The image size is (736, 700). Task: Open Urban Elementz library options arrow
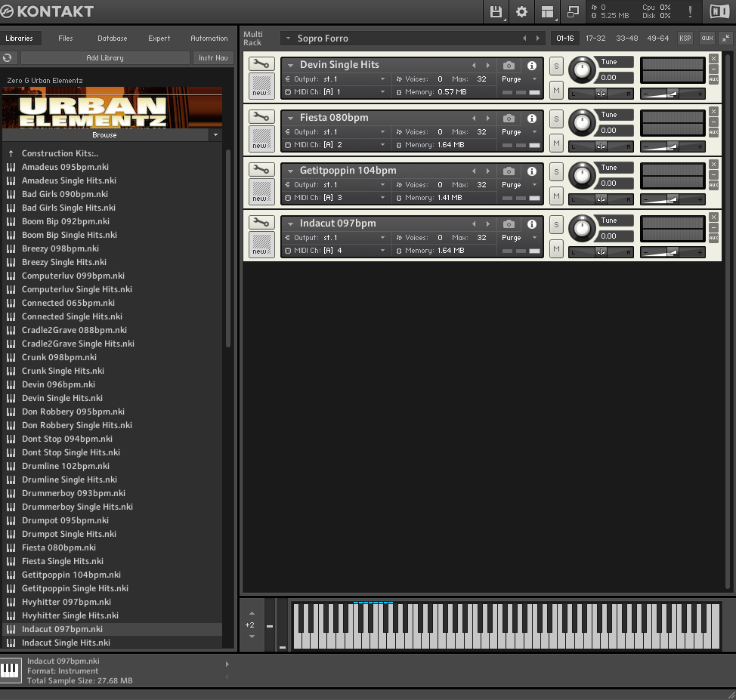(215, 135)
